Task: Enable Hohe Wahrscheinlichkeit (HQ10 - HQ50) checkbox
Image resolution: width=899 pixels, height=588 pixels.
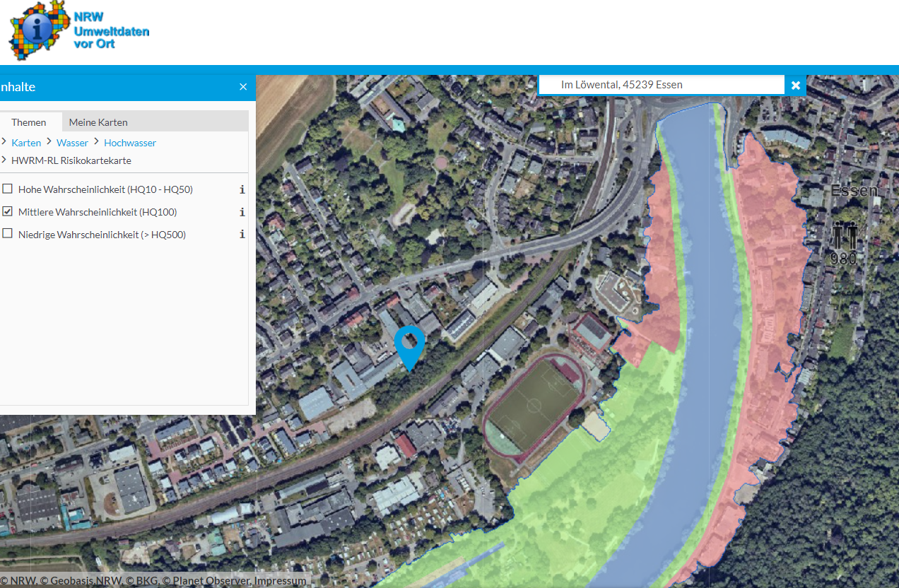Action: coord(8,189)
